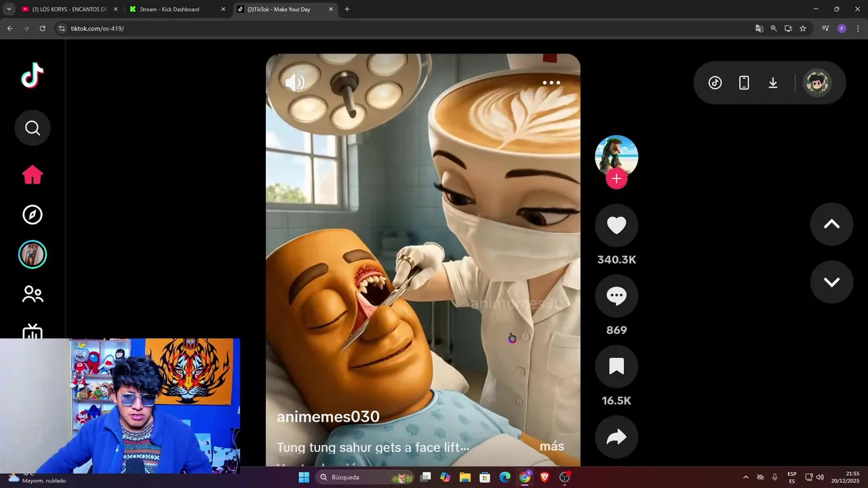Open the download desktop app icon

tap(773, 83)
